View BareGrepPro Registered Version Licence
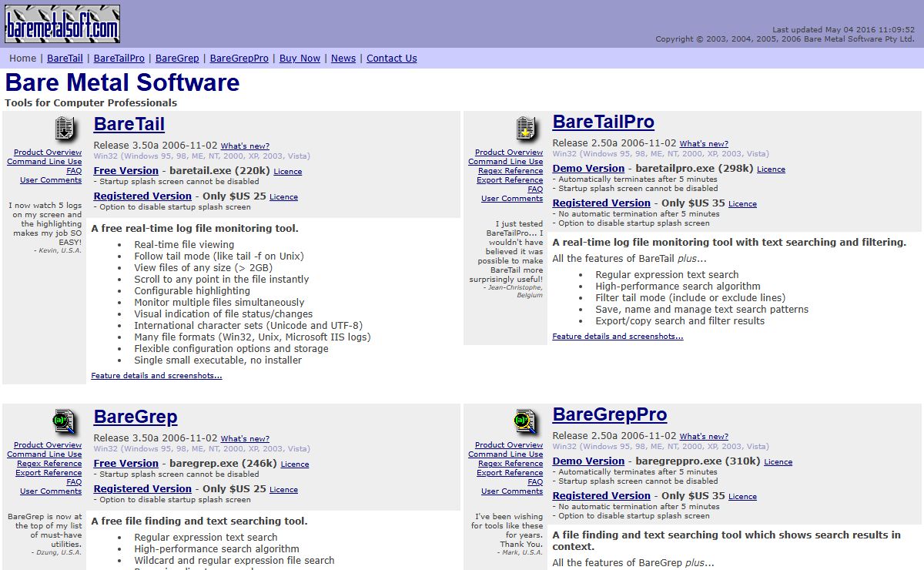 click(742, 497)
